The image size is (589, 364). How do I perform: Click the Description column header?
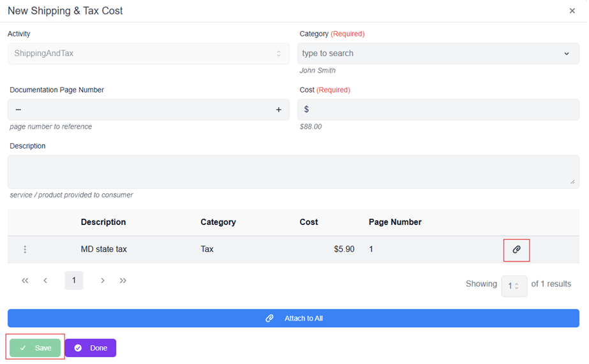point(103,222)
